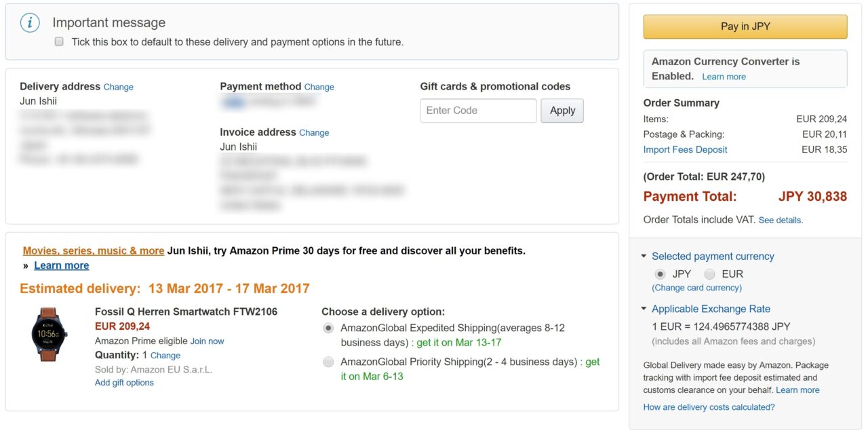
Task: Tick the default delivery options checkbox
Action: click(59, 41)
